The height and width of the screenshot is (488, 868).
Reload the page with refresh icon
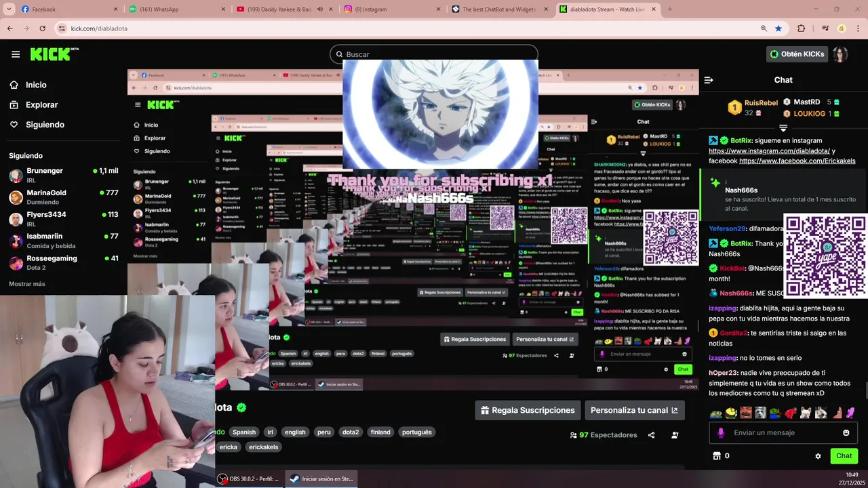(x=42, y=28)
